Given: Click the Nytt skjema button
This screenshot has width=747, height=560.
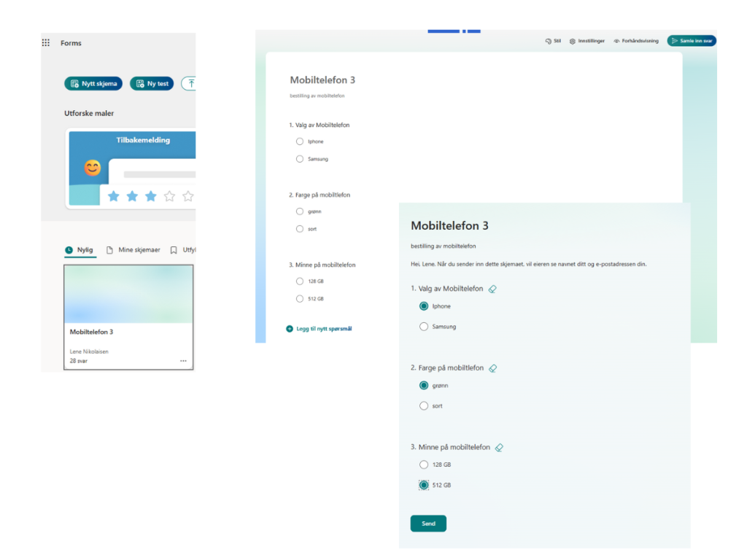Looking at the screenshot, I should pyautogui.click(x=93, y=84).
